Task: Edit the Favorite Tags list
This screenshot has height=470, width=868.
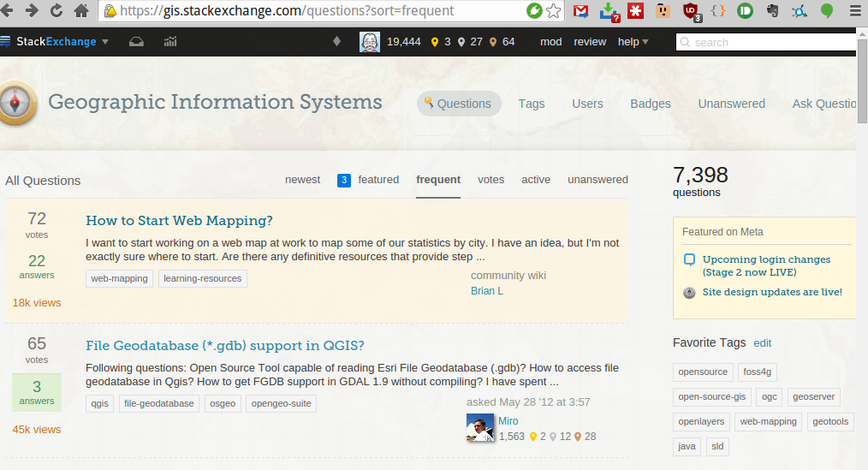Action: point(762,343)
